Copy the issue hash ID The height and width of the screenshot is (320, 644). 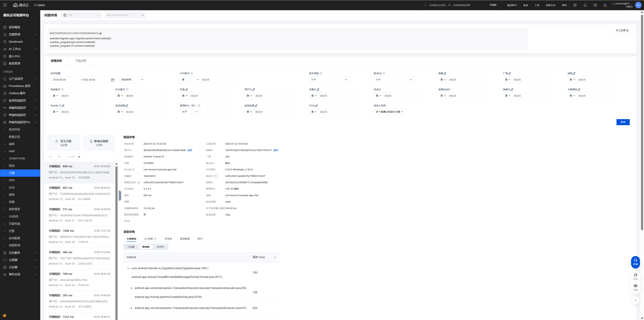pos(100,33)
